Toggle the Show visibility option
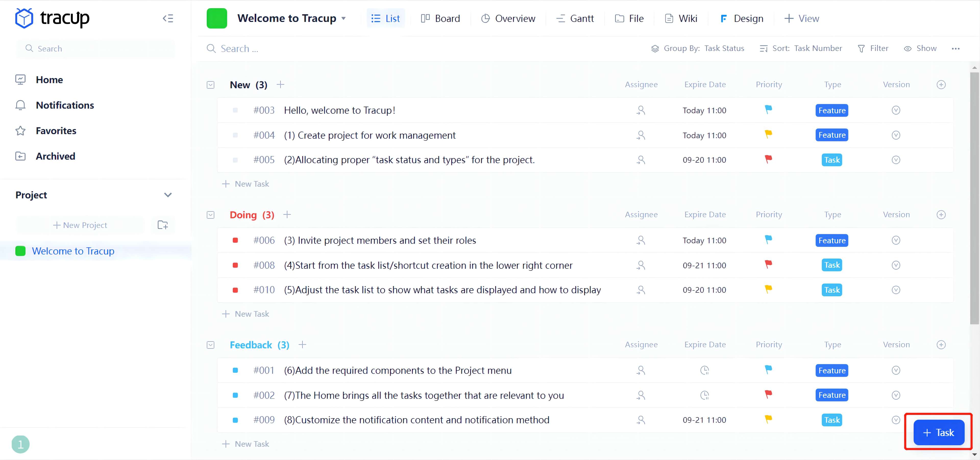 [920, 48]
